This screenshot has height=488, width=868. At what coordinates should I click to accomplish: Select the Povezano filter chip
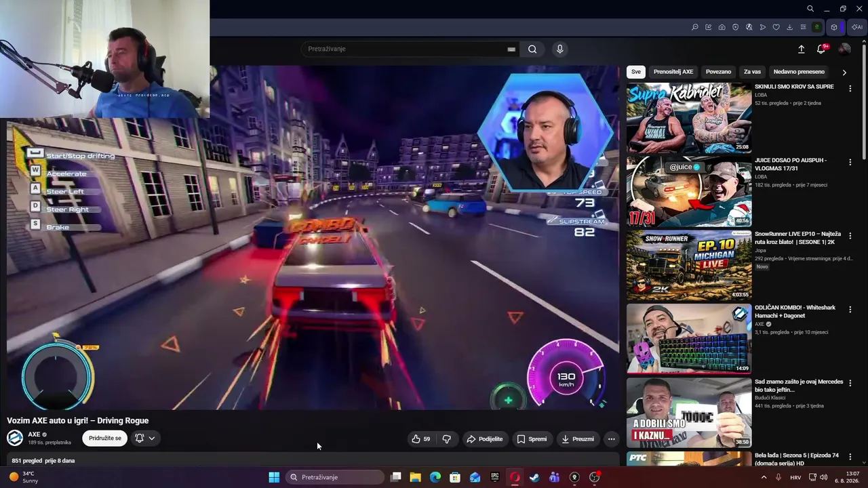(x=718, y=72)
